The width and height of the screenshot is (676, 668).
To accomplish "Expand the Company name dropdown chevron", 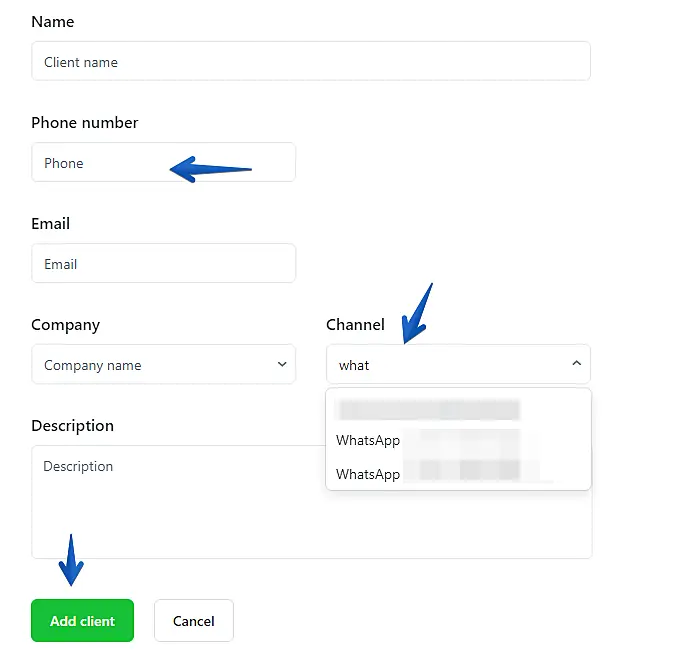I will coord(282,365).
